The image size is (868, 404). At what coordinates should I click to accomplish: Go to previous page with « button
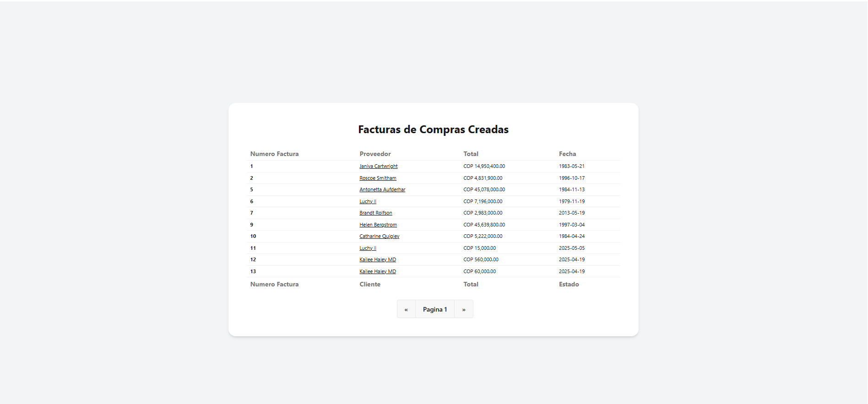click(406, 309)
